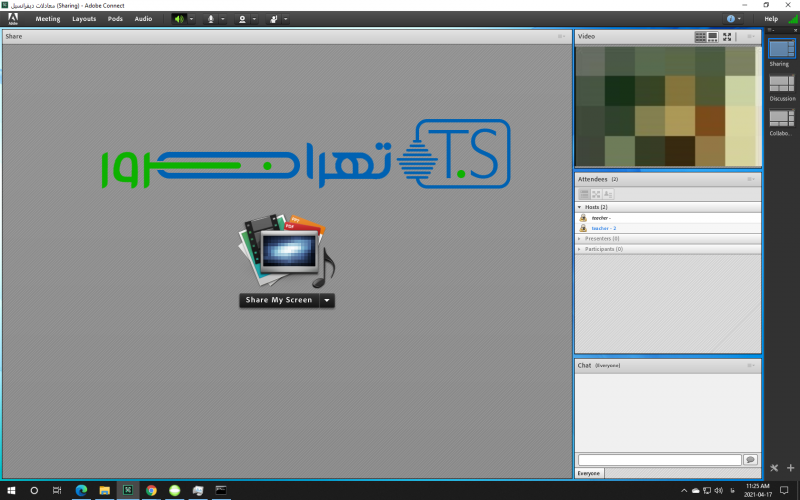Viewport: 800px width, 500px height.
Task: Switch video pod to filmstrip view
Action: click(x=713, y=37)
